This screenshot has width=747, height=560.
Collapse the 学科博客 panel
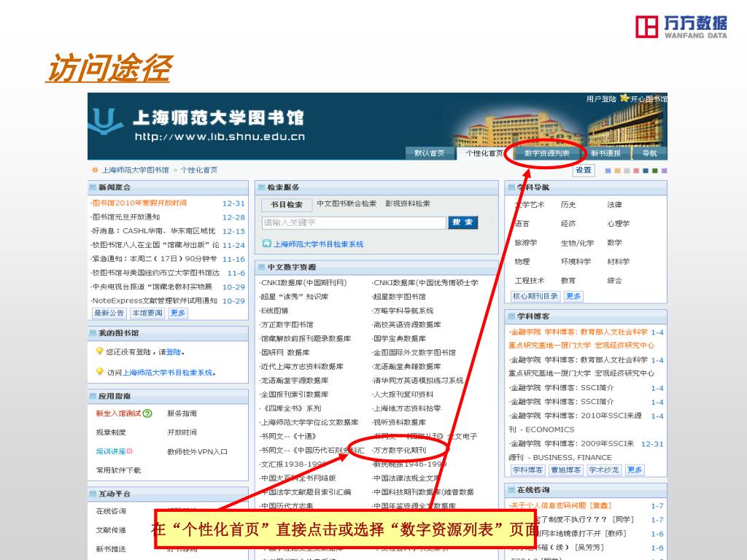coord(511,316)
